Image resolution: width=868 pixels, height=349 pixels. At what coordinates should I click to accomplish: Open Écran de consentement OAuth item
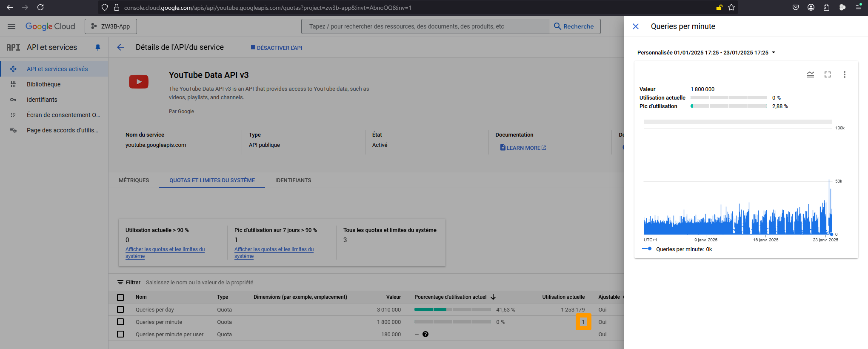click(x=54, y=115)
